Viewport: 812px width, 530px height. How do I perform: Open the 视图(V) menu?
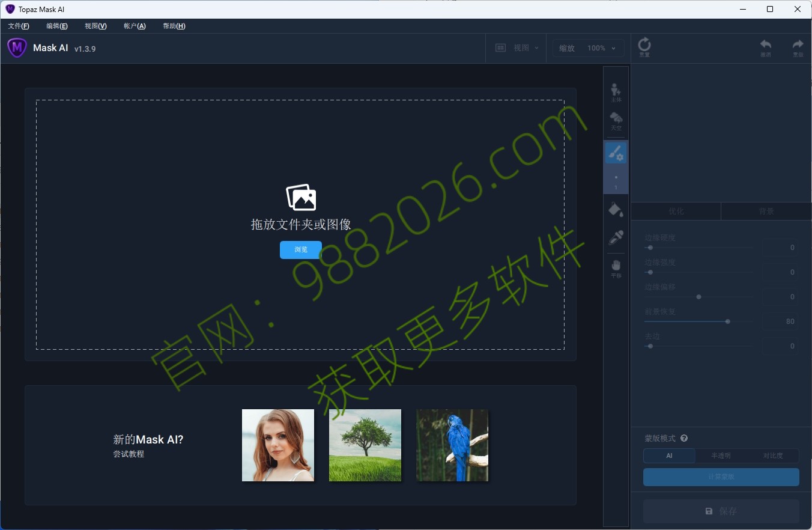pos(95,26)
